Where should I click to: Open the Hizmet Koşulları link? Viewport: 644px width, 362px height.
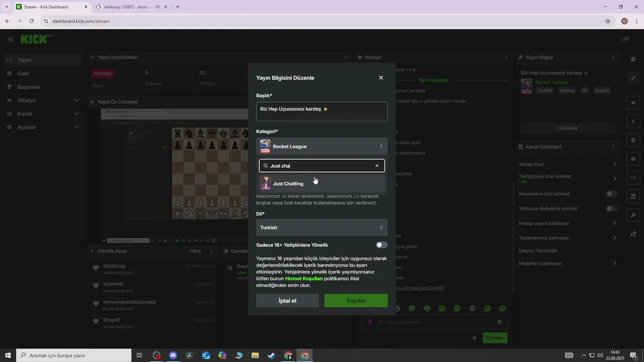pyautogui.click(x=304, y=279)
